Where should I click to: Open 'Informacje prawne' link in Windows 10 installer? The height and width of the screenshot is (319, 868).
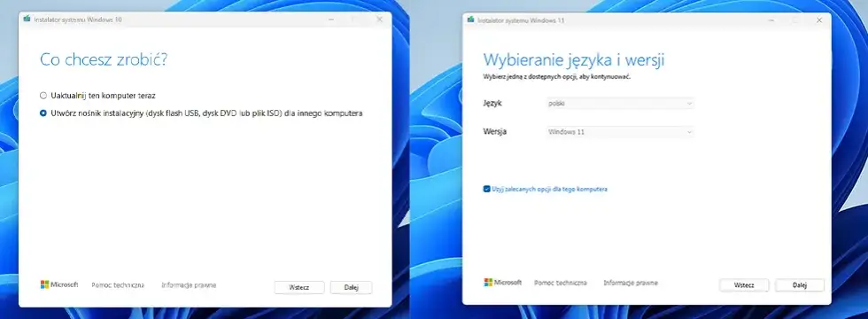(189, 285)
